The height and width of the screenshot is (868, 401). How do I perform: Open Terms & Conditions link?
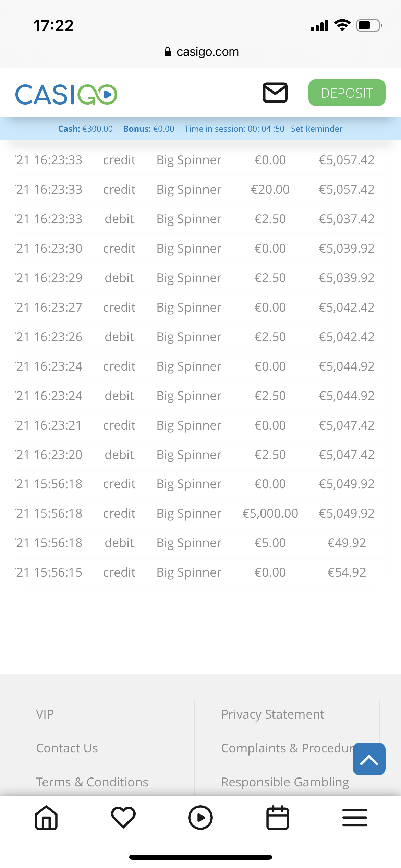tap(92, 782)
